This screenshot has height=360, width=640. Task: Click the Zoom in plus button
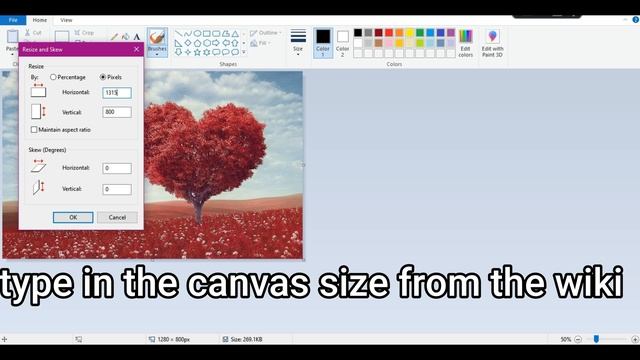(x=635, y=339)
